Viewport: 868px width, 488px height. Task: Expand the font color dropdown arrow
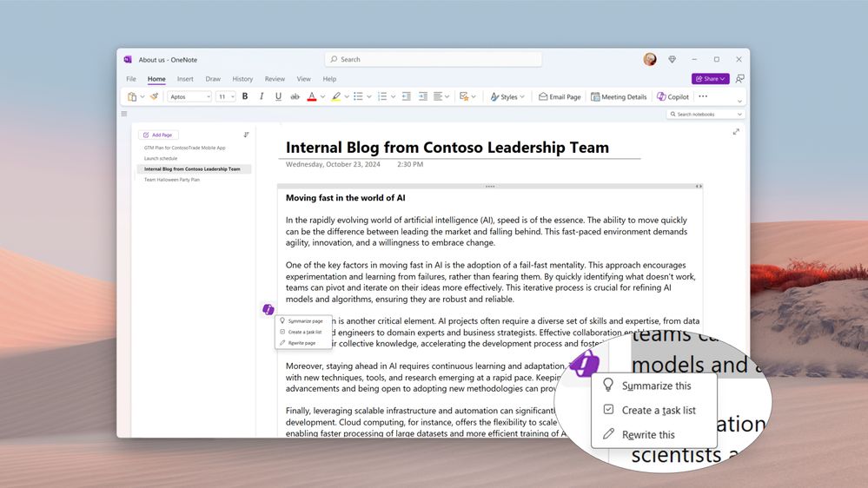(x=322, y=97)
